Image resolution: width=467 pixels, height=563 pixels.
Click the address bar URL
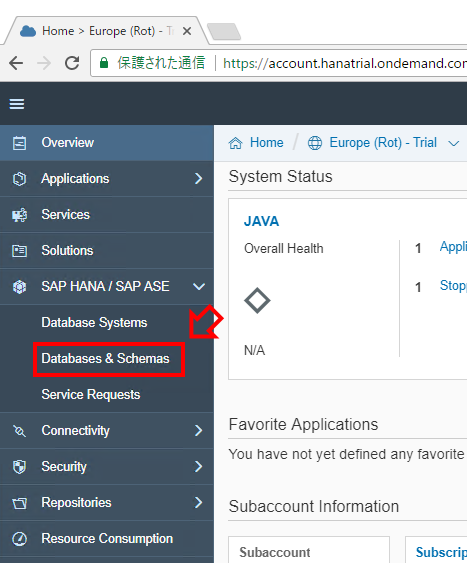pos(345,63)
